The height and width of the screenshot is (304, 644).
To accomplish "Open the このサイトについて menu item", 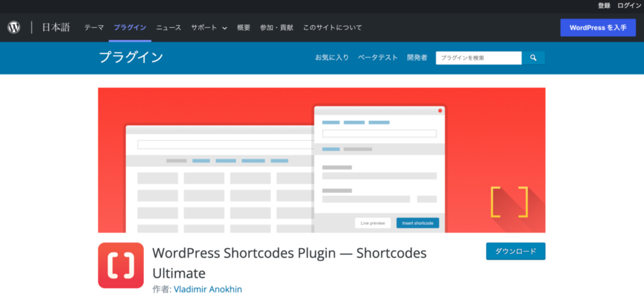I will tap(332, 28).
